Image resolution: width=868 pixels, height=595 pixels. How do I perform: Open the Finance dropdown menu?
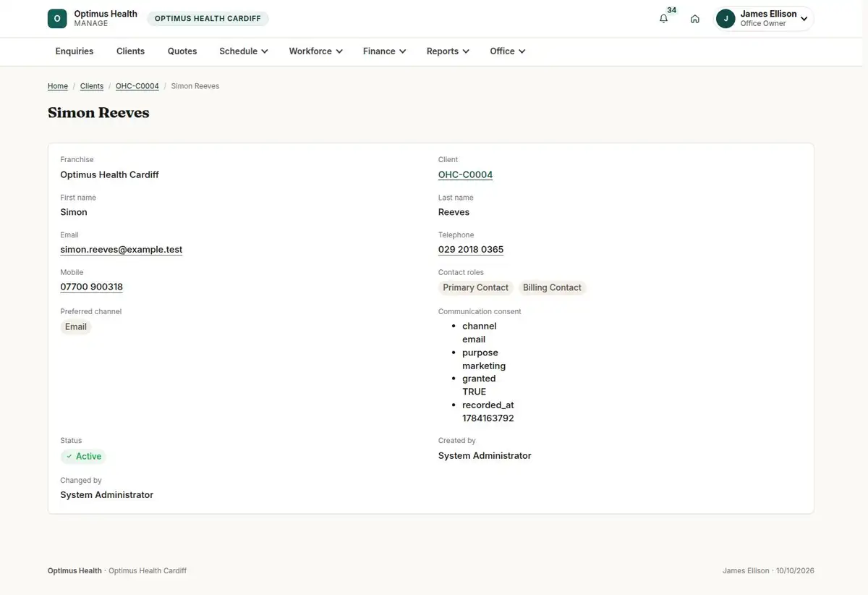tap(384, 51)
